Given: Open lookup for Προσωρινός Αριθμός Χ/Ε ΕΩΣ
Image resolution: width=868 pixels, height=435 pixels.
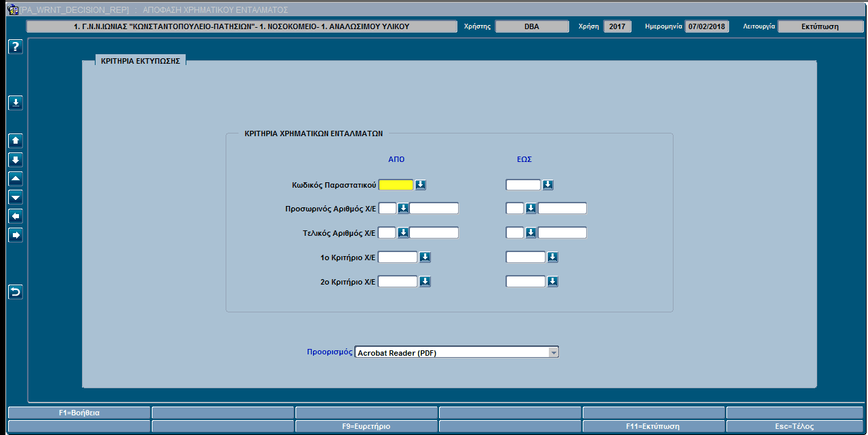Looking at the screenshot, I should 531,208.
